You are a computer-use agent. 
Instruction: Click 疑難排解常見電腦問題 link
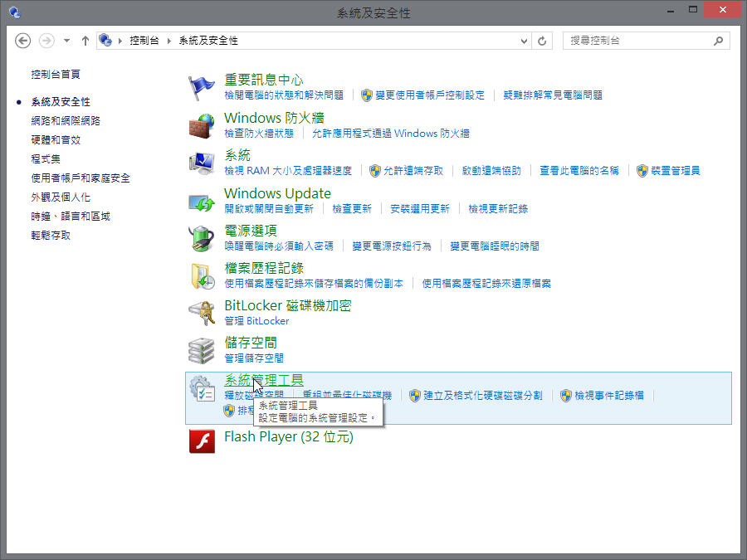pyautogui.click(x=553, y=95)
